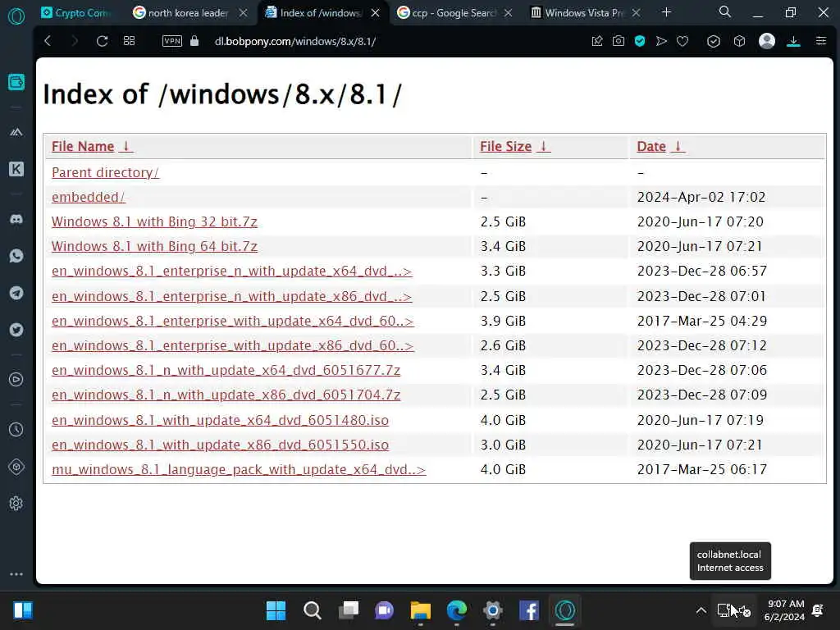Toggle the VPN badge in address bar
The image size is (840, 630).
point(172,41)
